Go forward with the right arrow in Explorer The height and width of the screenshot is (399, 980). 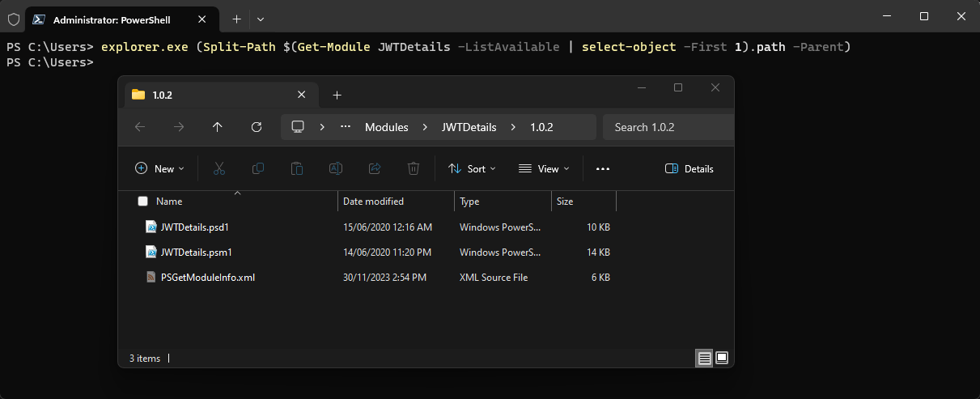179,127
